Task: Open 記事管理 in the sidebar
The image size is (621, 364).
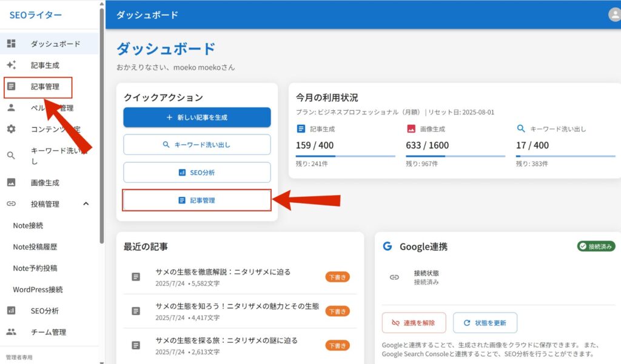Action: (x=45, y=87)
